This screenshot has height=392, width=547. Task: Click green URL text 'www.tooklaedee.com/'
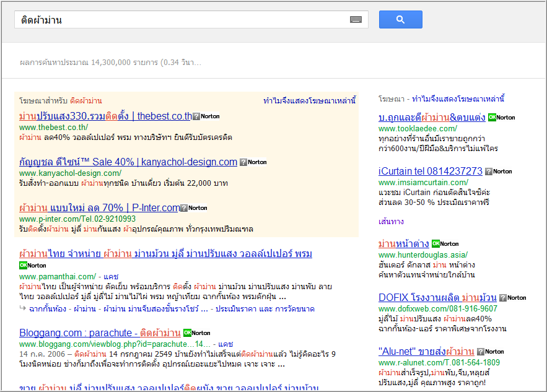(x=418, y=129)
